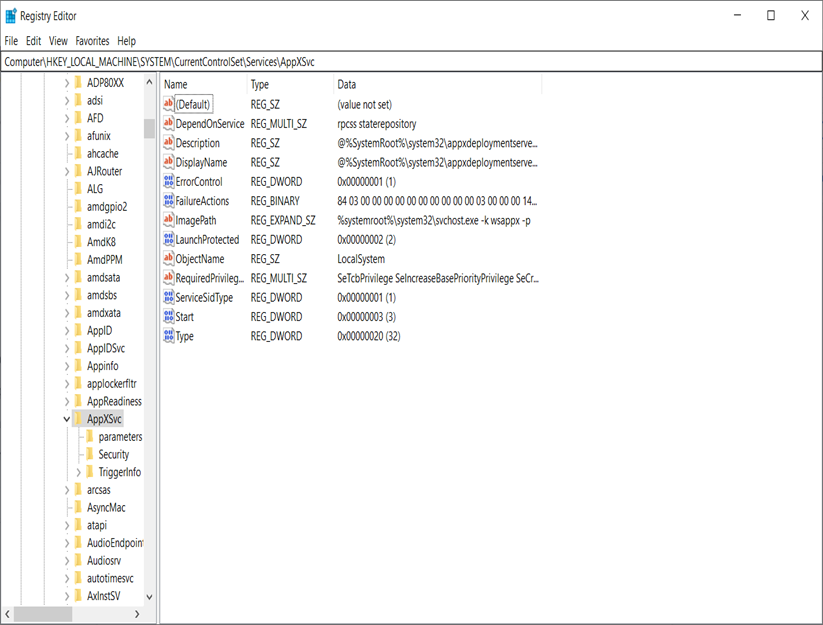Select the amdgpio2 key
The height and width of the screenshot is (625, 823).
tap(107, 206)
